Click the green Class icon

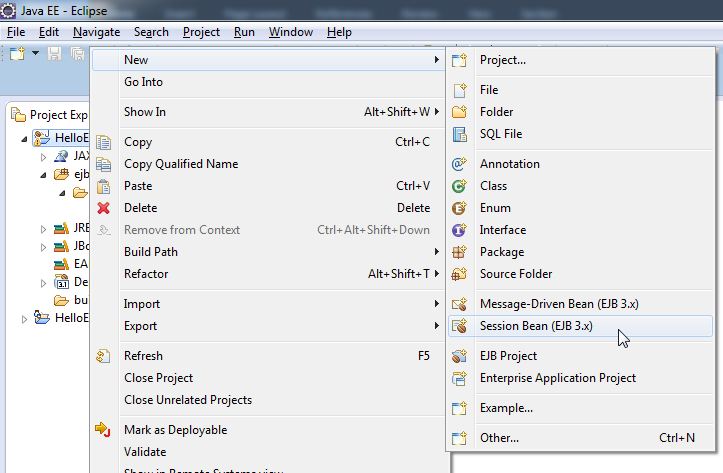pyautogui.click(x=460, y=186)
